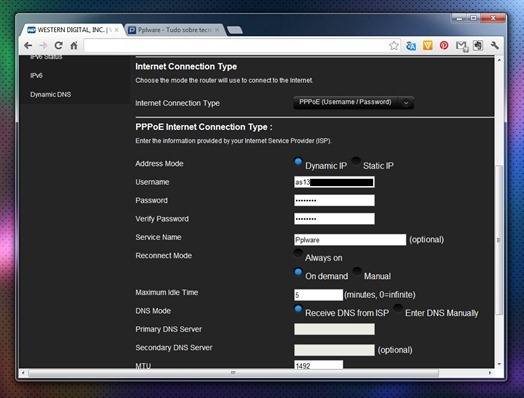Click the Secondary DNS Server field
The height and width of the screenshot is (398, 524).
point(334,350)
